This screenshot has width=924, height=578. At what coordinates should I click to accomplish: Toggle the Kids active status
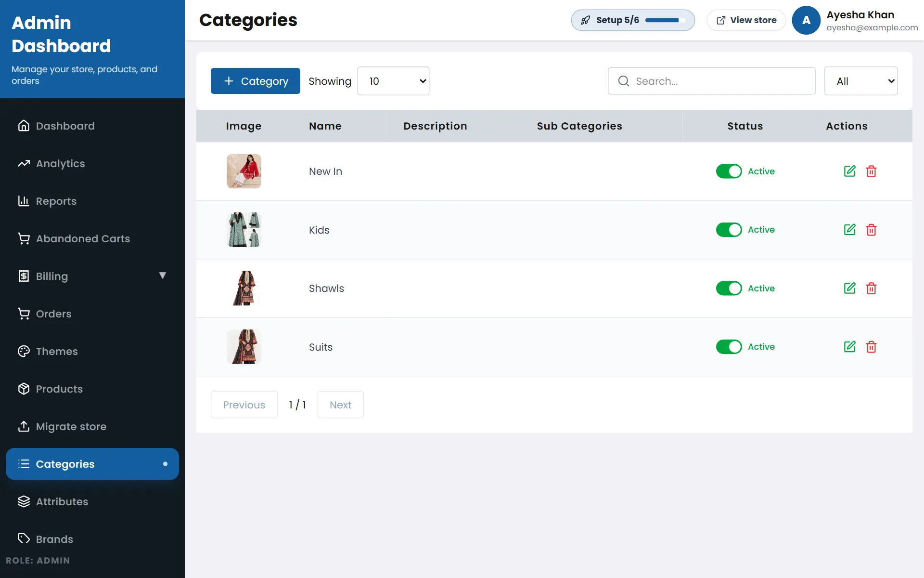click(729, 230)
